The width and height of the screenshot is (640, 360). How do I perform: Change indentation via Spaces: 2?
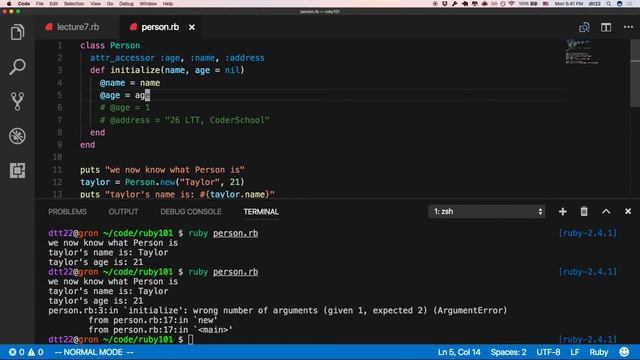[508, 352]
